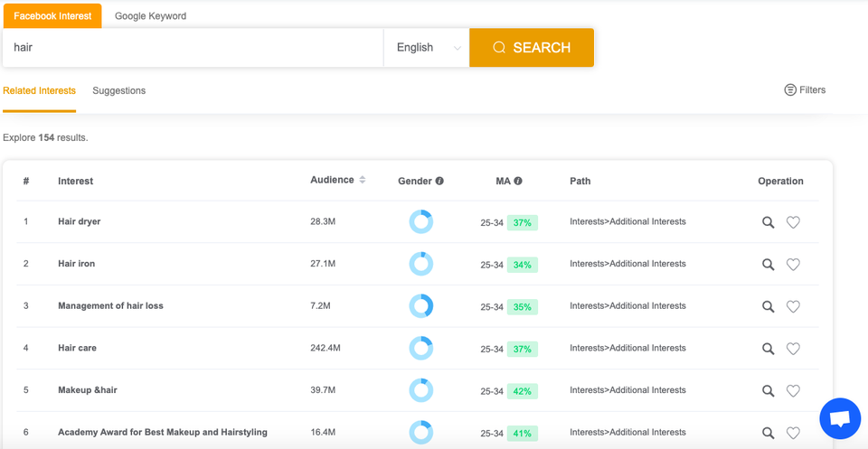
Task: Click the Explore 154 results text
Action: tap(45, 137)
